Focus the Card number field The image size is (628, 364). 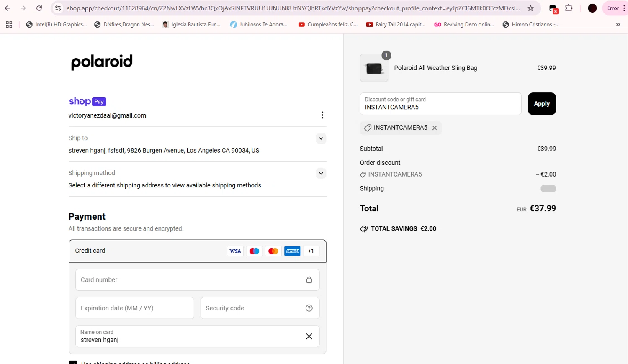197,279
